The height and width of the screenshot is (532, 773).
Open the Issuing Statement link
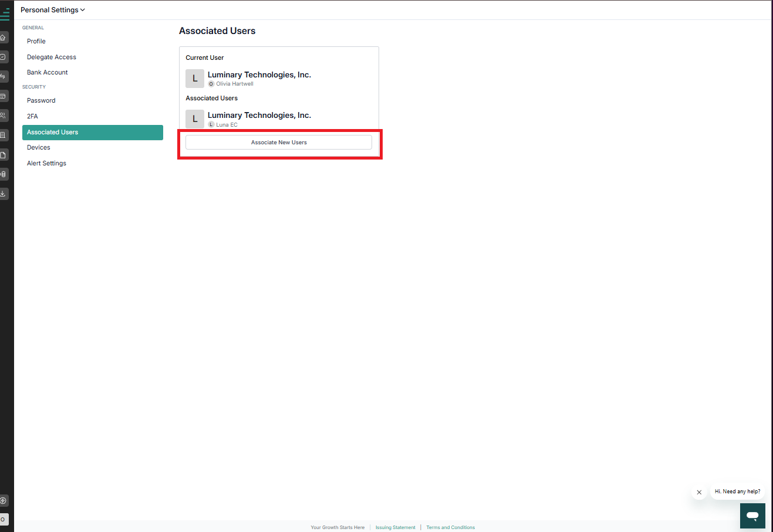[x=396, y=527]
